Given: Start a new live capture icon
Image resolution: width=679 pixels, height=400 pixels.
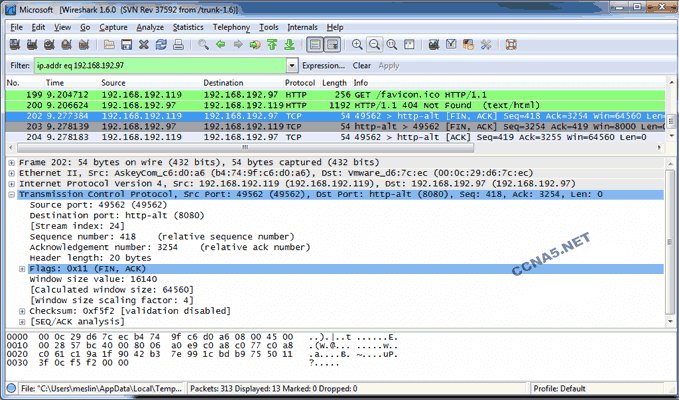Looking at the screenshot, I should point(49,45).
